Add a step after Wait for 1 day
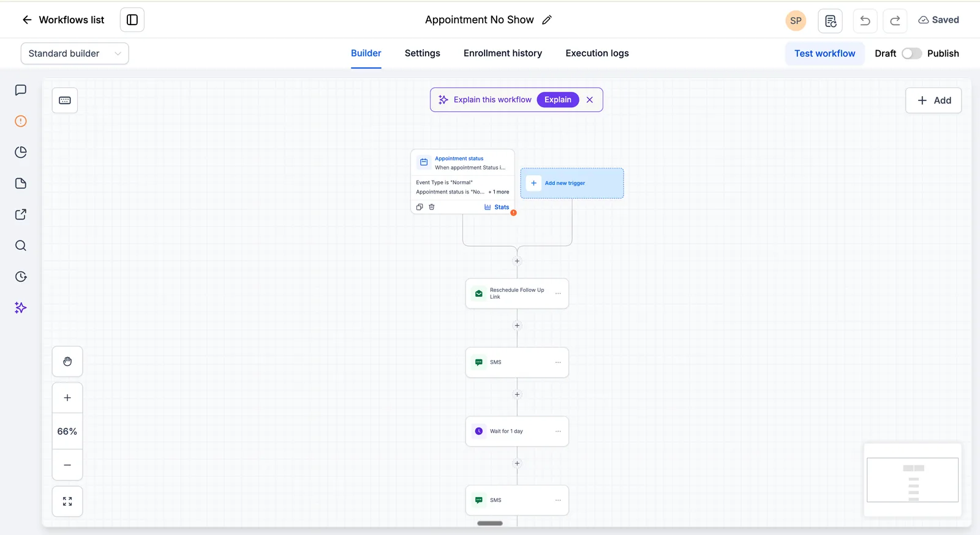The image size is (980, 535). click(x=517, y=463)
